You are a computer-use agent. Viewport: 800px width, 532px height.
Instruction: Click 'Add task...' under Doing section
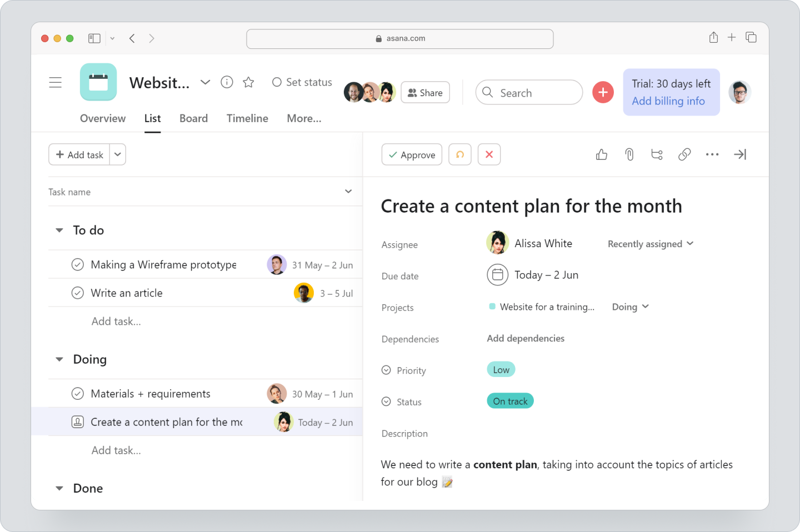pyautogui.click(x=116, y=450)
